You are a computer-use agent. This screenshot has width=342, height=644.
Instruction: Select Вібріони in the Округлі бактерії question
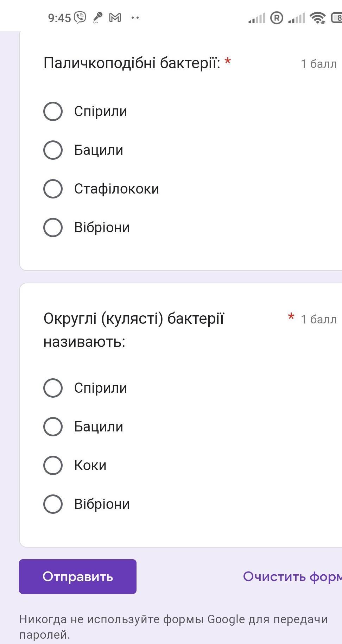[x=53, y=504]
